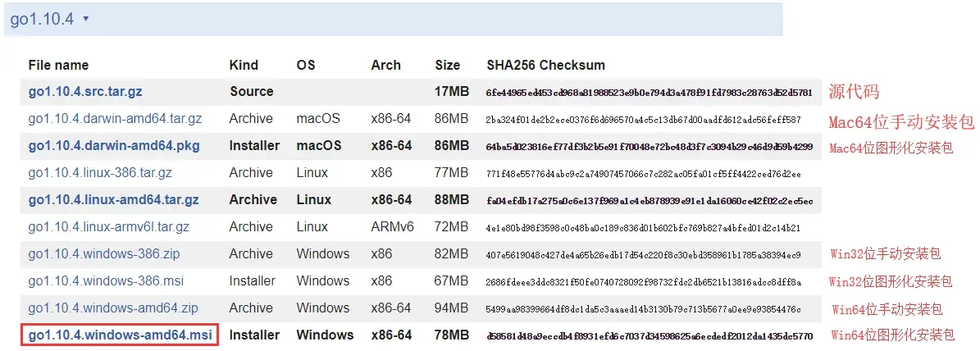Click the File name column header
The width and height of the screenshot is (980, 351).
(x=58, y=65)
